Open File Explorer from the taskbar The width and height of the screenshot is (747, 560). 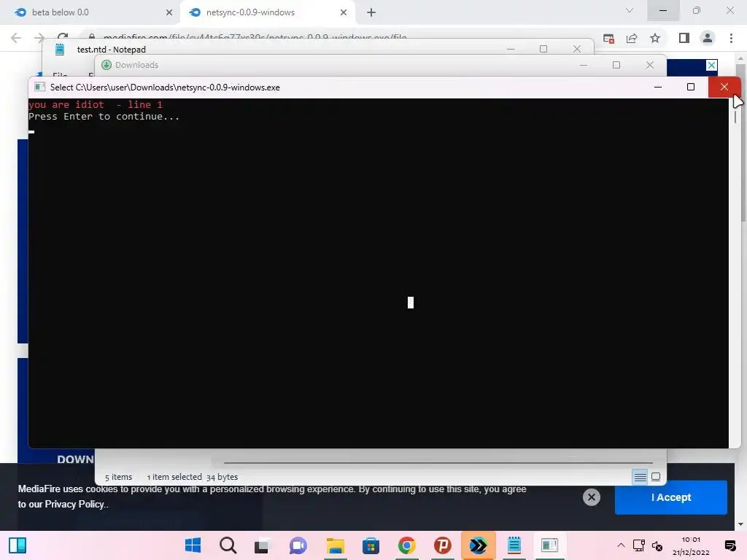[335, 545]
